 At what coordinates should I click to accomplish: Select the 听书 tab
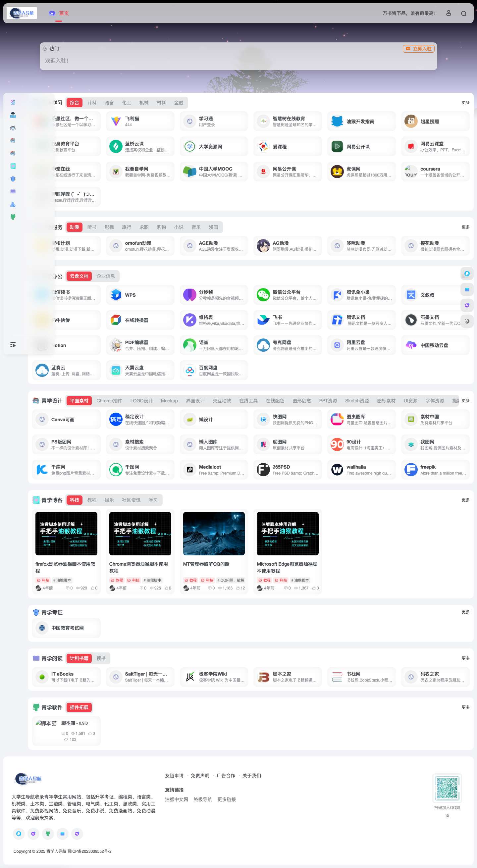[92, 228]
